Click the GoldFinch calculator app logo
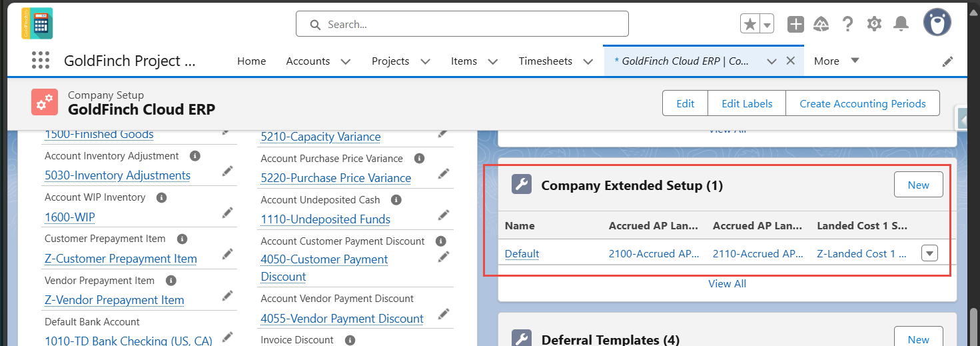The width and height of the screenshot is (980, 346). click(x=37, y=23)
